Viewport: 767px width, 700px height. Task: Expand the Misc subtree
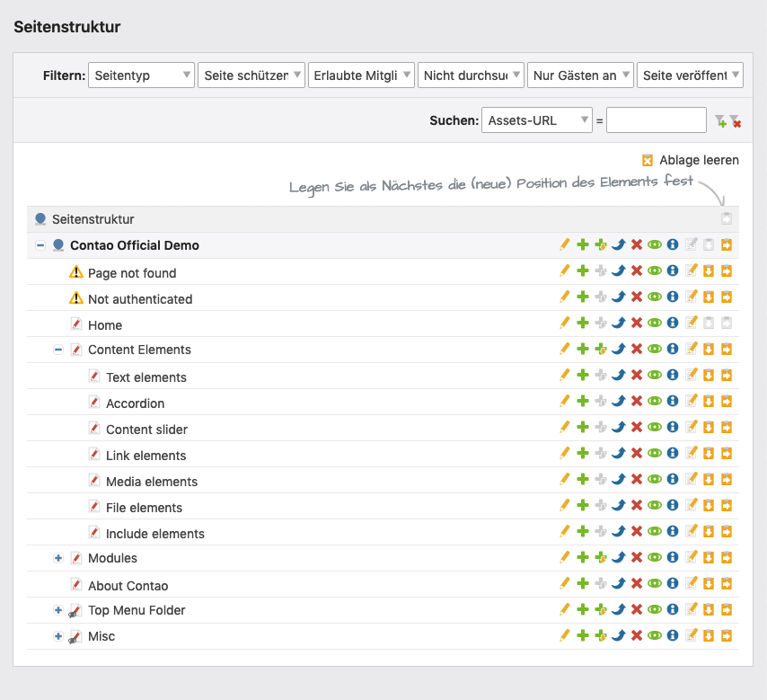58,636
